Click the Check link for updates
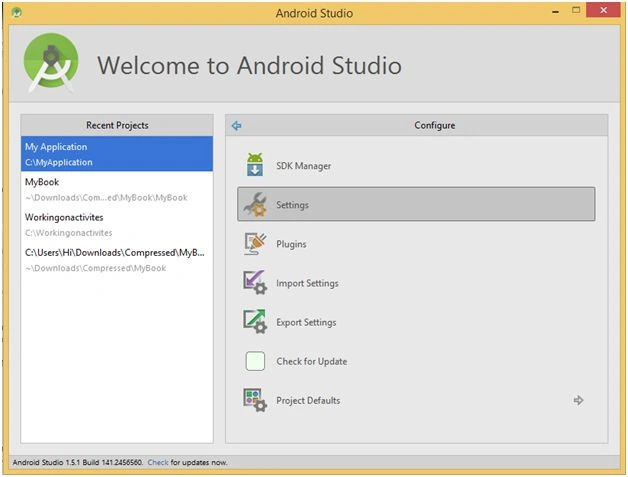 (x=158, y=462)
